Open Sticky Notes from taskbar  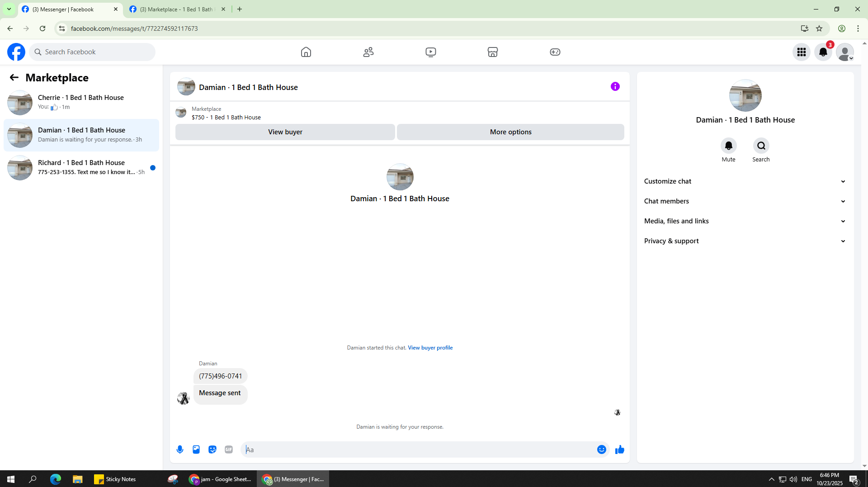(115, 479)
